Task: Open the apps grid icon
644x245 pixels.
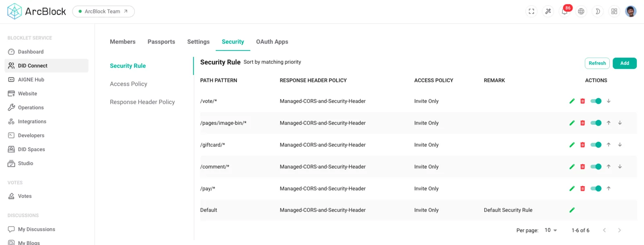Action: (x=614, y=11)
